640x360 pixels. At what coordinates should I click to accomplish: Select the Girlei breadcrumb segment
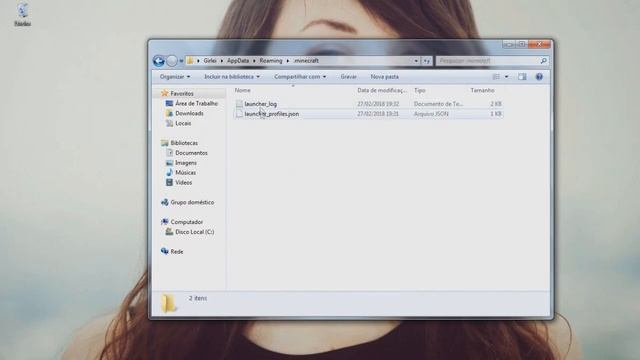210,61
